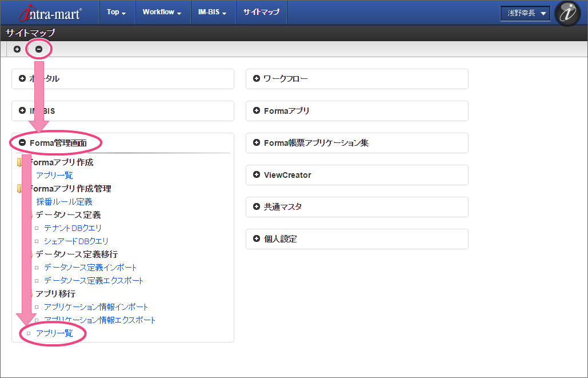Select the アプリ移行 folder heading
Viewport: 588px width, 378px height.
(55, 293)
